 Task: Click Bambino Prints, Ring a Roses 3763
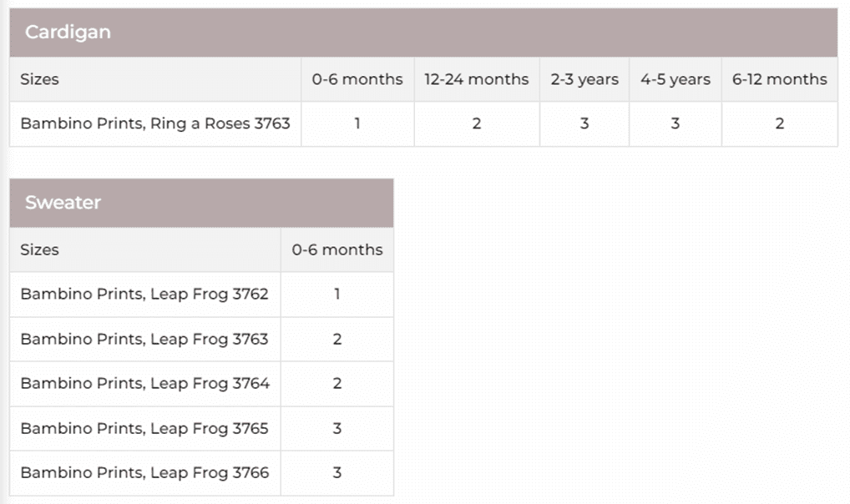[x=155, y=123]
